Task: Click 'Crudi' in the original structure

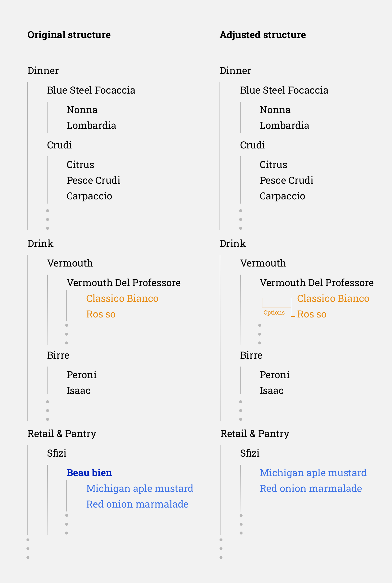Action: pyautogui.click(x=59, y=145)
